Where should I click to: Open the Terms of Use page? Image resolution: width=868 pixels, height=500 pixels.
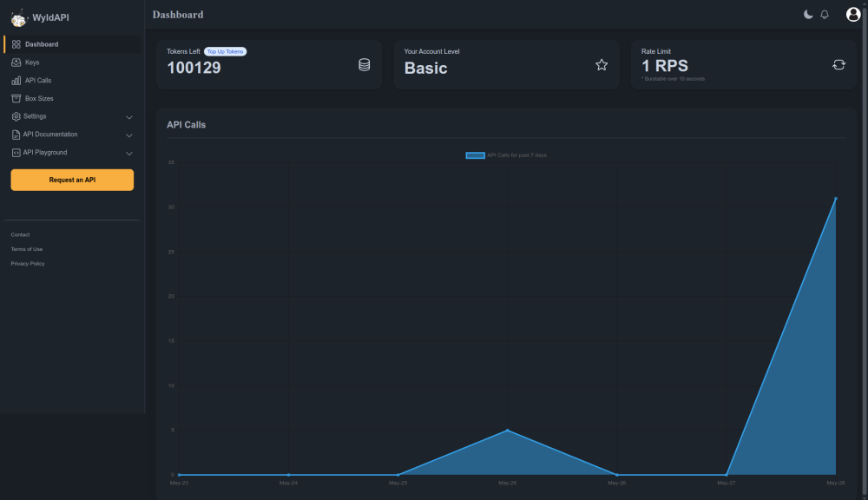coord(27,248)
